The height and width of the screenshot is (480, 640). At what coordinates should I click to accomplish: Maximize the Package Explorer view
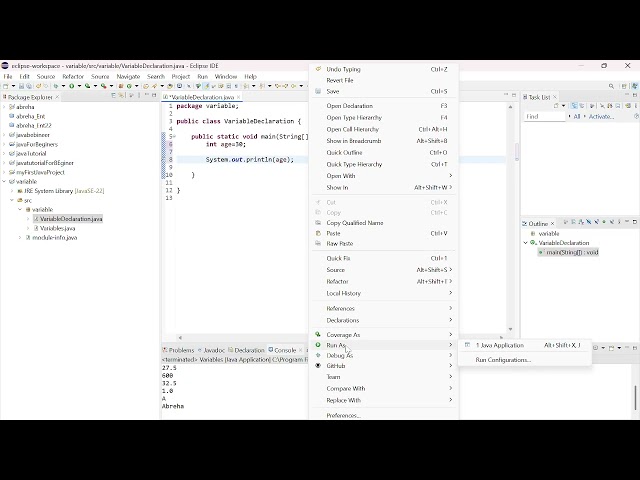click(x=154, y=95)
